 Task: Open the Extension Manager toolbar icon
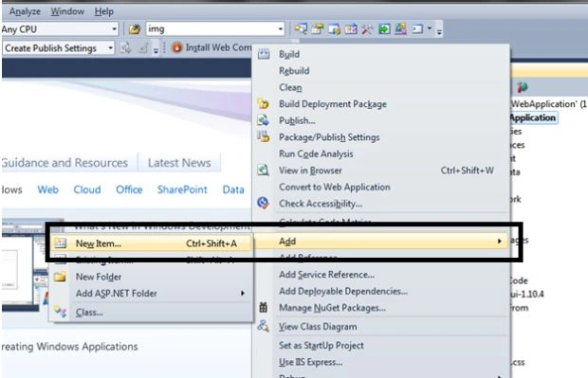tap(400, 29)
